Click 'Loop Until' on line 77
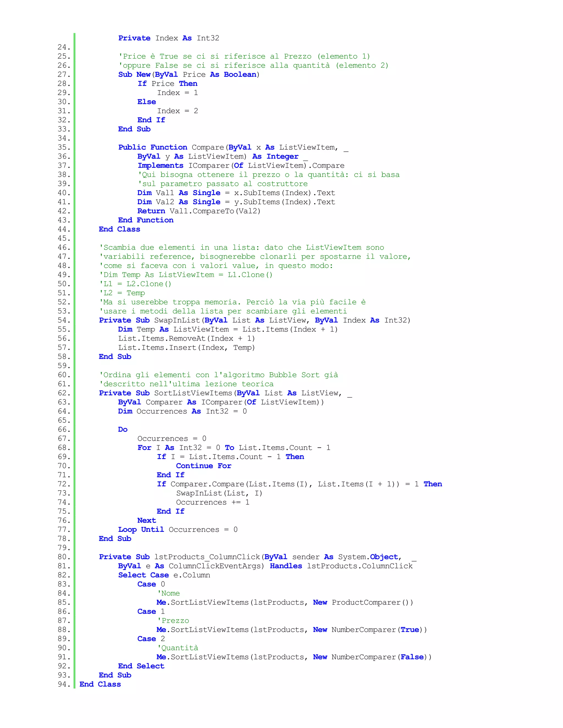The height and width of the screenshot is (728, 563). (x=141, y=530)
